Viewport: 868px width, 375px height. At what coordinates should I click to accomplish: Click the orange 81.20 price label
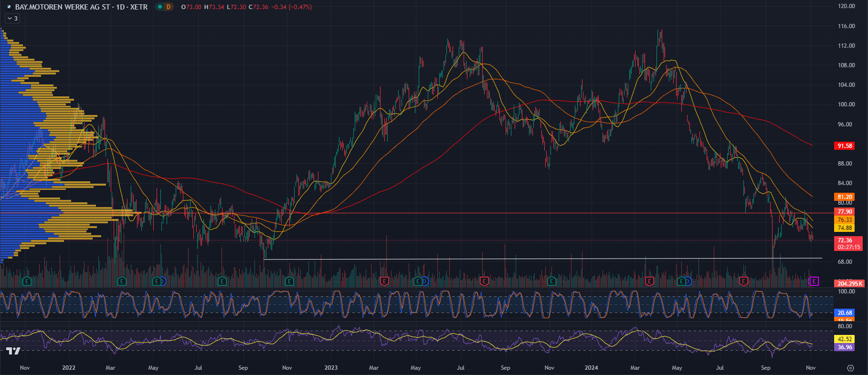845,197
